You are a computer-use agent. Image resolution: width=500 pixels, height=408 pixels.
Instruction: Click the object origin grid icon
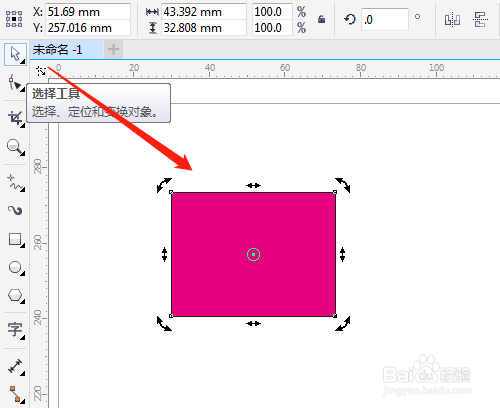click(x=14, y=19)
